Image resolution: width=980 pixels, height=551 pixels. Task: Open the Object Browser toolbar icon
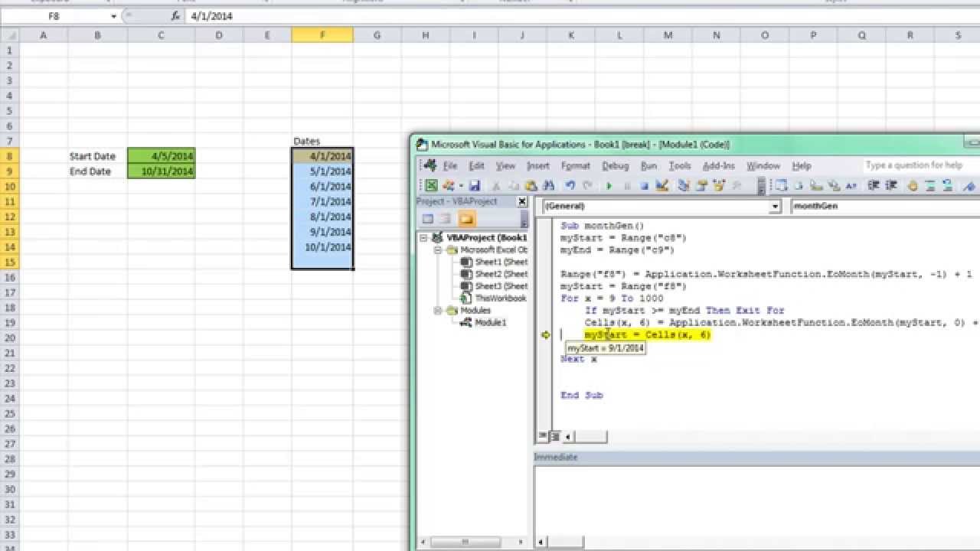point(719,185)
